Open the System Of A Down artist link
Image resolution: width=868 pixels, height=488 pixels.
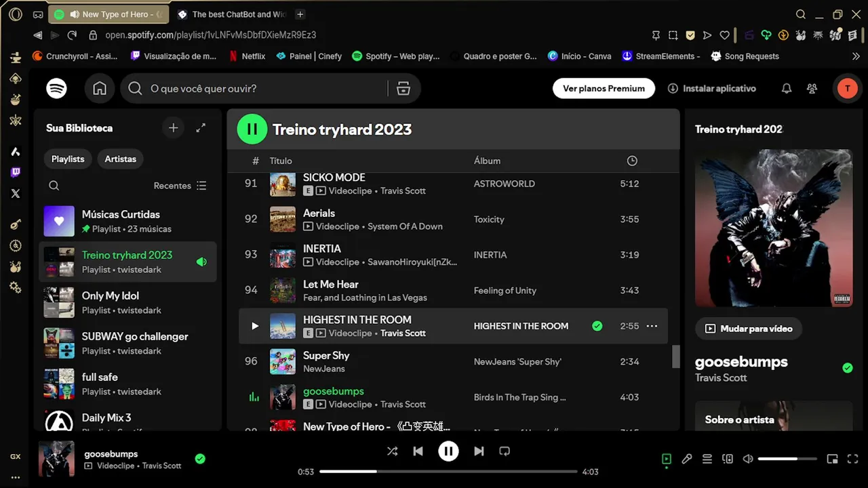tap(405, 226)
